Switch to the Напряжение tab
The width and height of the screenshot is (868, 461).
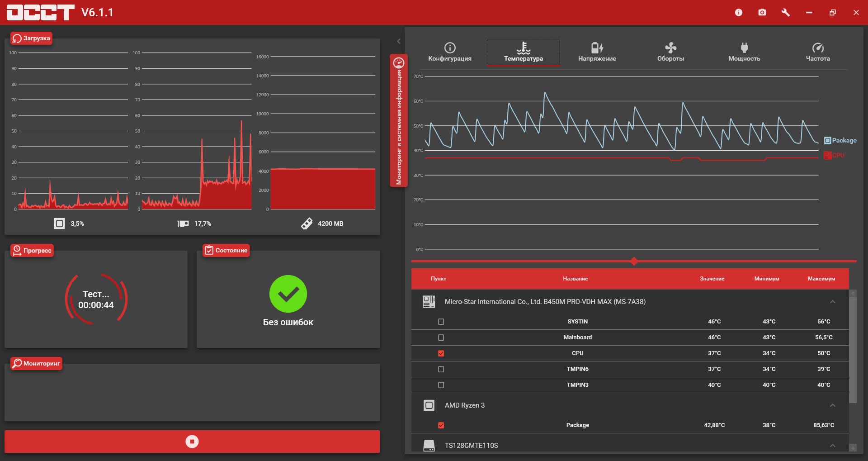coord(597,52)
